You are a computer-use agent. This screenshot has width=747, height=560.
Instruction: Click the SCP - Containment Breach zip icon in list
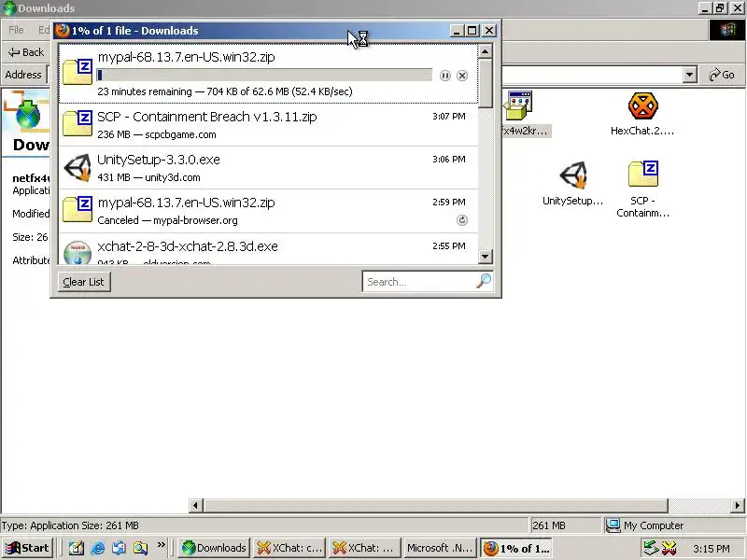[x=78, y=123]
